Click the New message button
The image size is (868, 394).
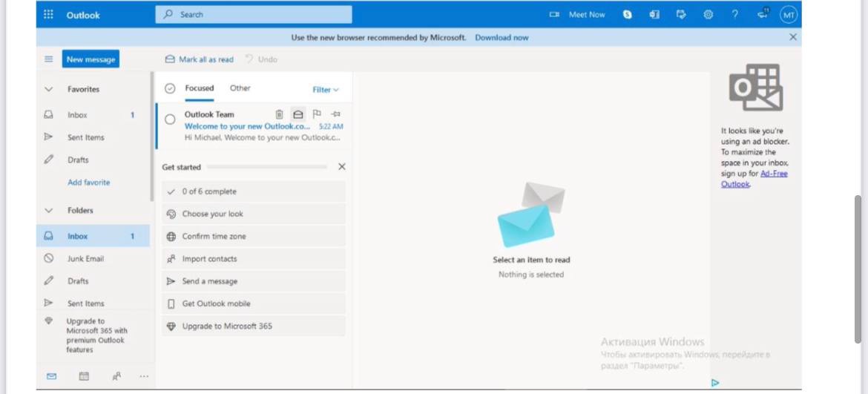pyautogui.click(x=91, y=59)
